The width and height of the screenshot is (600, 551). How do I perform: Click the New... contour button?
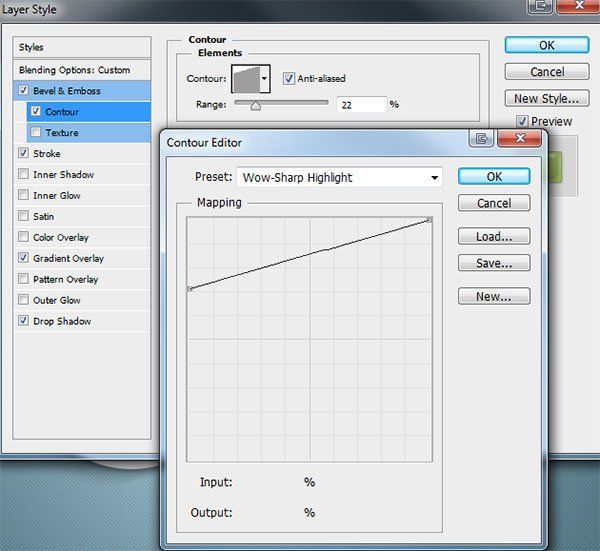point(494,296)
